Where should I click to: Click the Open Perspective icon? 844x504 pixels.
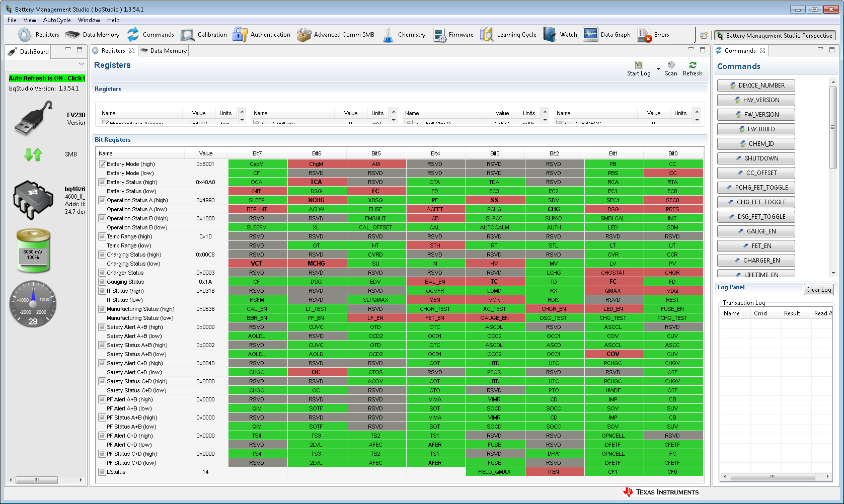(x=704, y=35)
